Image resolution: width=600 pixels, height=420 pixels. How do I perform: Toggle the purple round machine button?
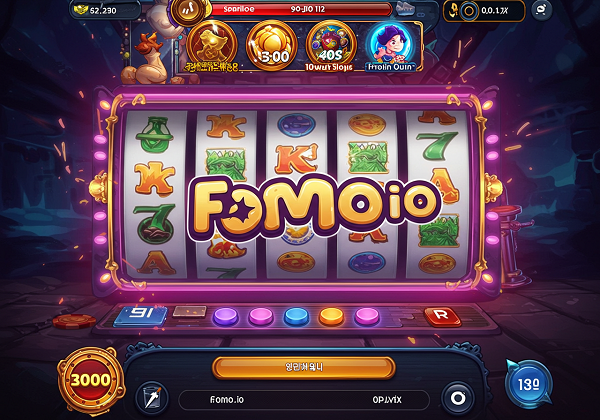click(x=225, y=317)
